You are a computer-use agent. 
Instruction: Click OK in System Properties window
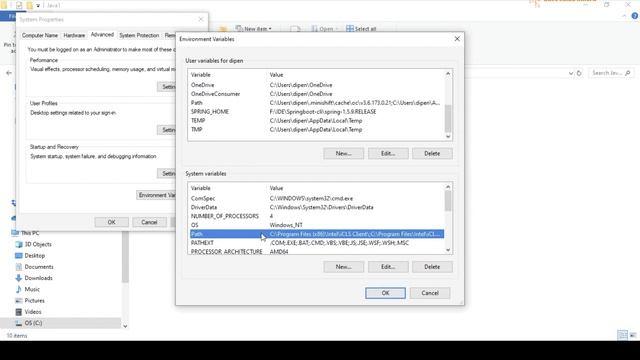[x=111, y=222]
